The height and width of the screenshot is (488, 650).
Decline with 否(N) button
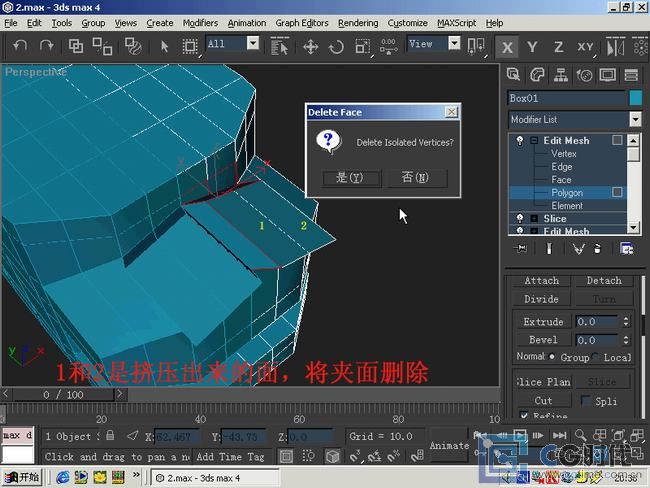click(415, 177)
